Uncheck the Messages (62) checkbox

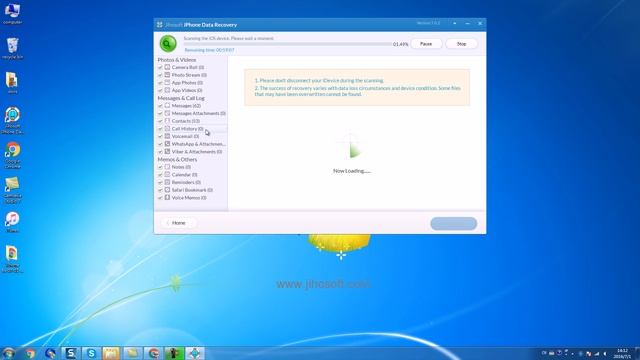click(x=160, y=106)
